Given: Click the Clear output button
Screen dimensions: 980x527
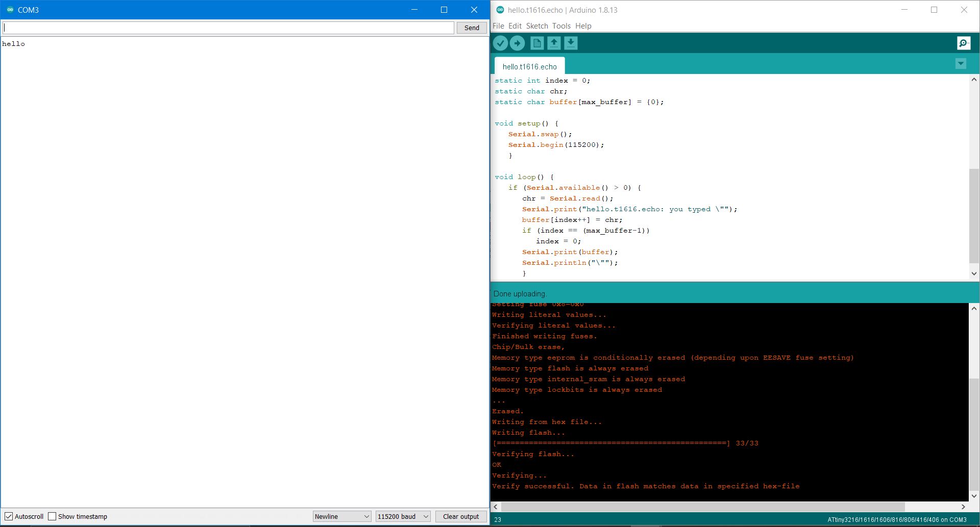Looking at the screenshot, I should pyautogui.click(x=461, y=516).
